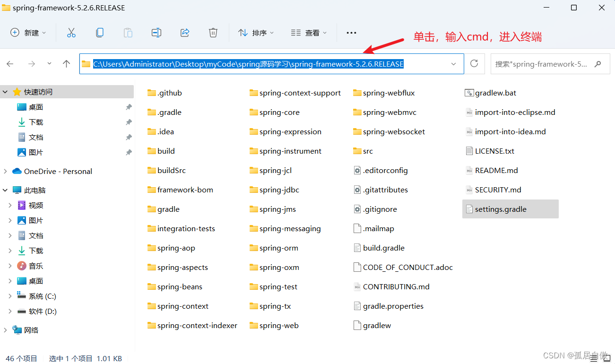Collapse the 快速访问 tree node
This screenshot has height=364, width=615.
[5, 92]
